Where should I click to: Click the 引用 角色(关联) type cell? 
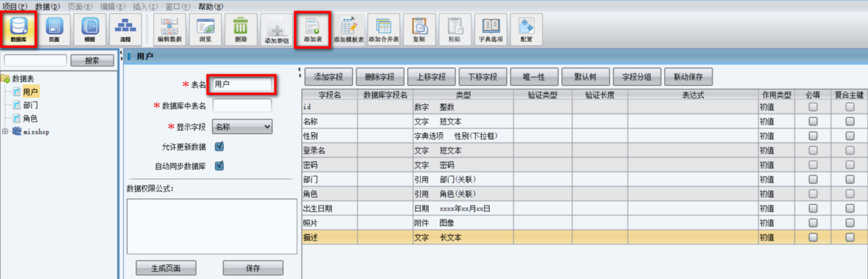point(463,194)
